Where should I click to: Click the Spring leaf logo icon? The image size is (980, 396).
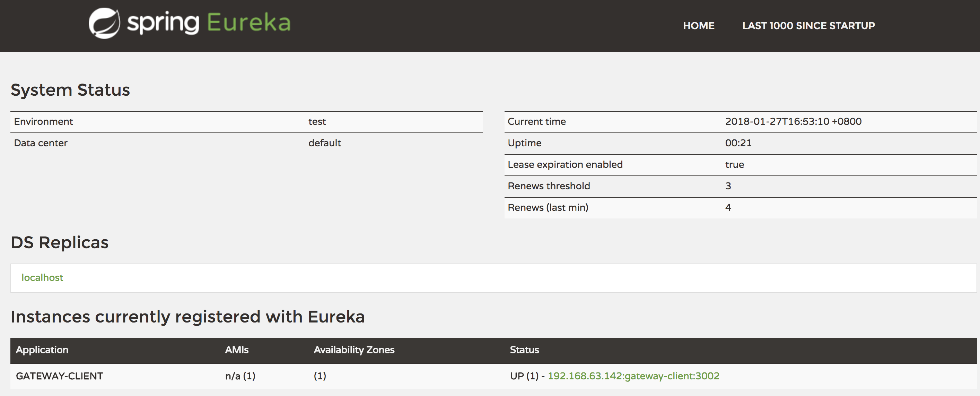(104, 23)
